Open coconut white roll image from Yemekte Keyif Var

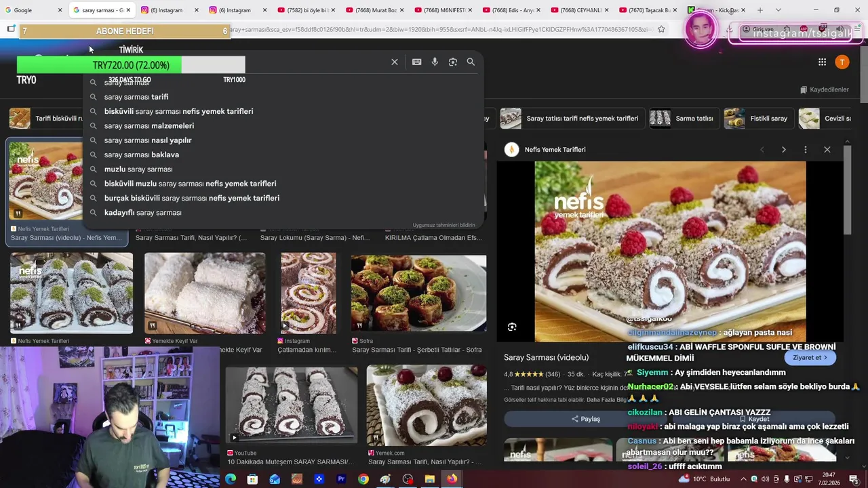[x=205, y=293]
